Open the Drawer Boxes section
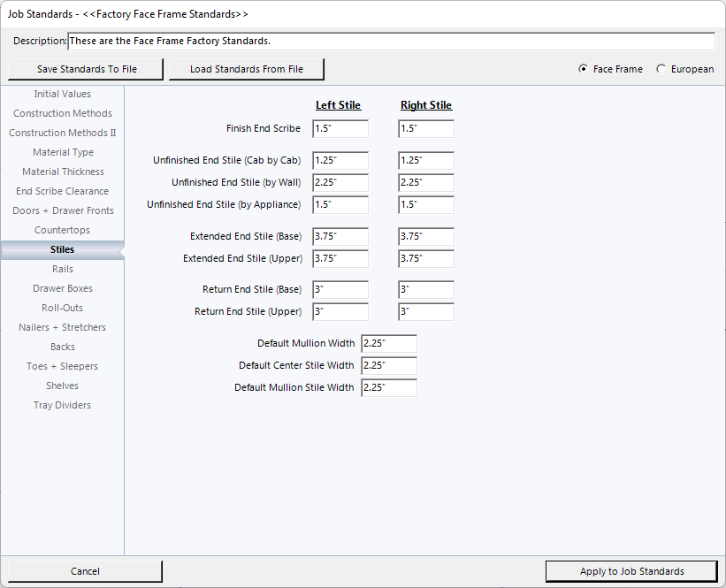726x588 pixels. [62, 288]
